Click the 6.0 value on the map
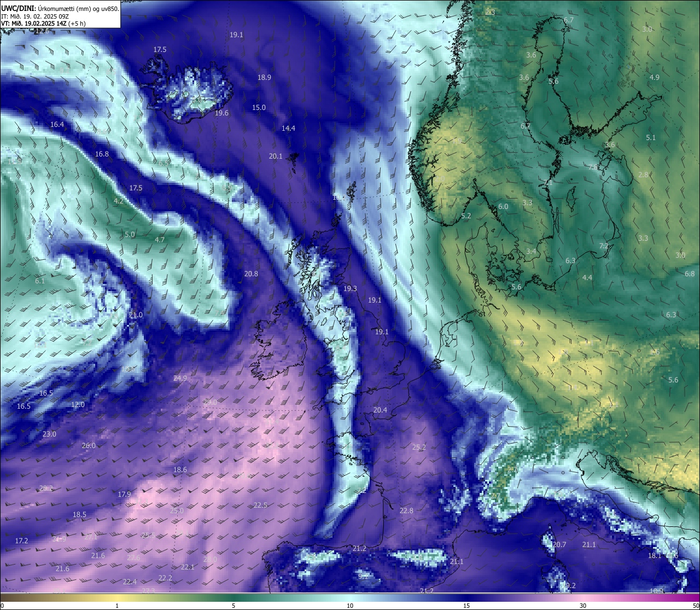The width and height of the screenshot is (700, 610). [503, 207]
